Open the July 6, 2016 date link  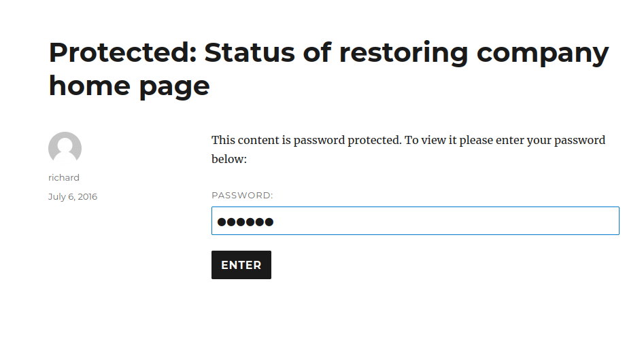click(72, 197)
